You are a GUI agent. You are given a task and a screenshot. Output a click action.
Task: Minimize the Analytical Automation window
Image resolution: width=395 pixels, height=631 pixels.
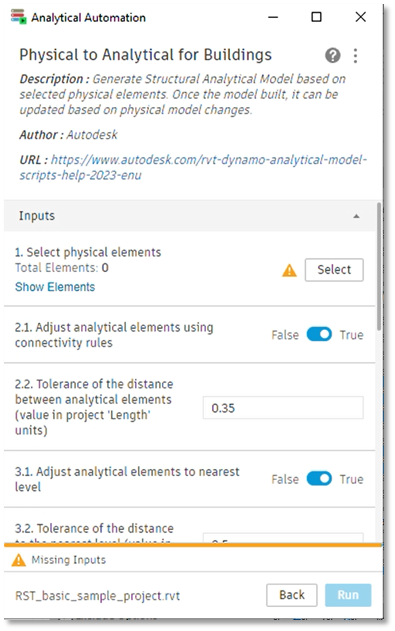click(273, 17)
